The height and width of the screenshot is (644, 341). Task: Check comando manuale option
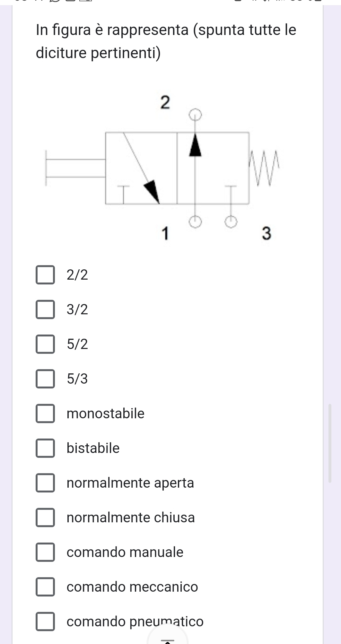[45, 552]
